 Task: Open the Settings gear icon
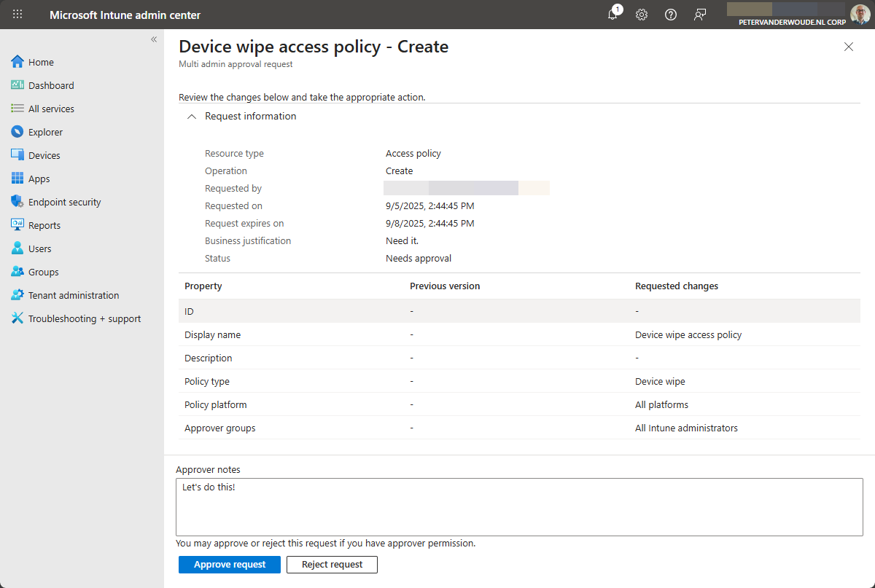642,15
